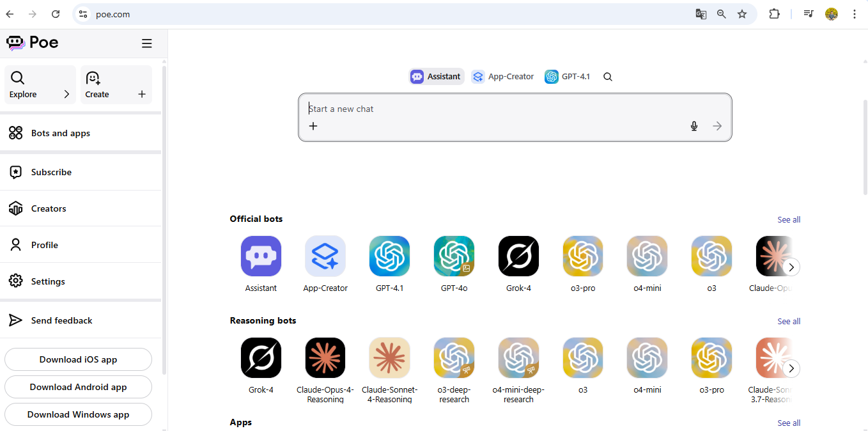Click microphone voice input icon
The image size is (868, 431).
pos(694,126)
